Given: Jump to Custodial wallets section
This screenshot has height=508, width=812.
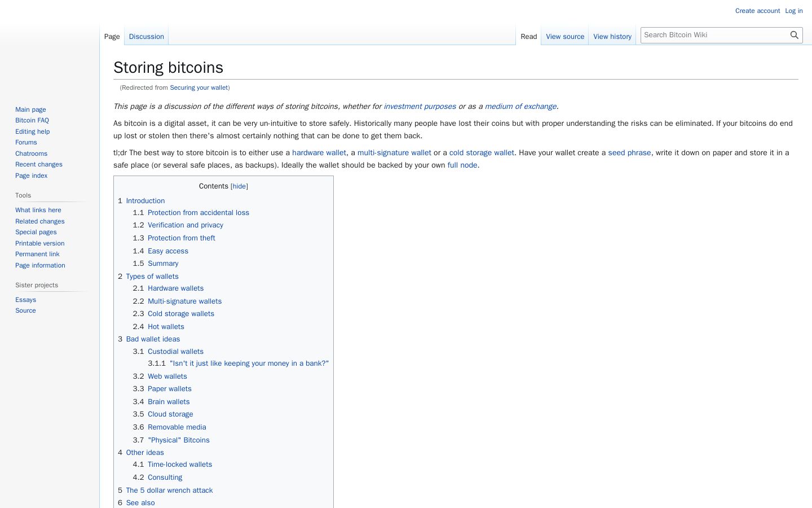Looking at the screenshot, I should click(x=176, y=351).
